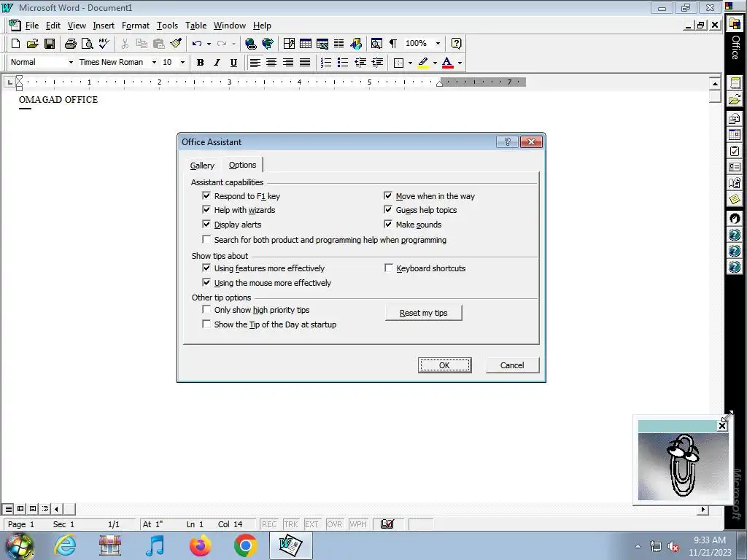This screenshot has height=560, width=747.
Task: Apply the yellow highlight color
Action: [x=423, y=63]
